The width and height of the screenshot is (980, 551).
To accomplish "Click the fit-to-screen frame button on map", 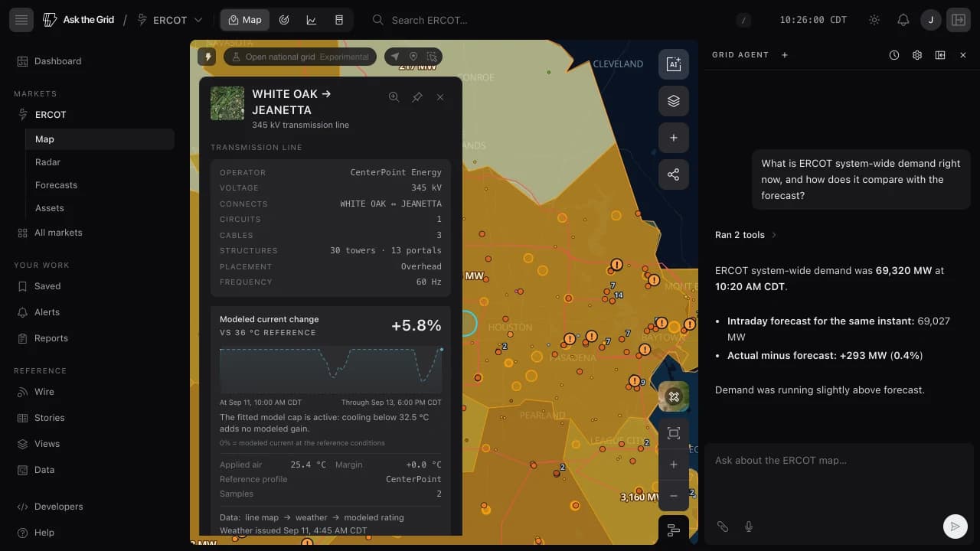I will point(674,434).
